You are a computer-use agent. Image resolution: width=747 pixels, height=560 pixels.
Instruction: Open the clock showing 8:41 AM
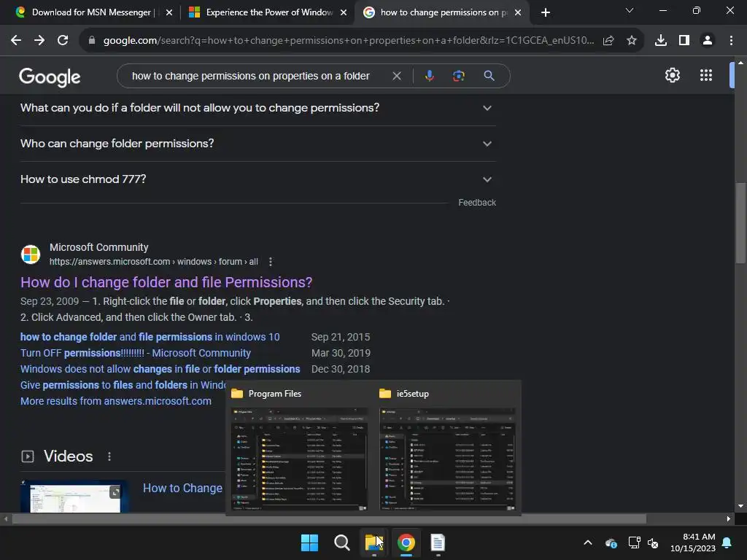(693, 542)
